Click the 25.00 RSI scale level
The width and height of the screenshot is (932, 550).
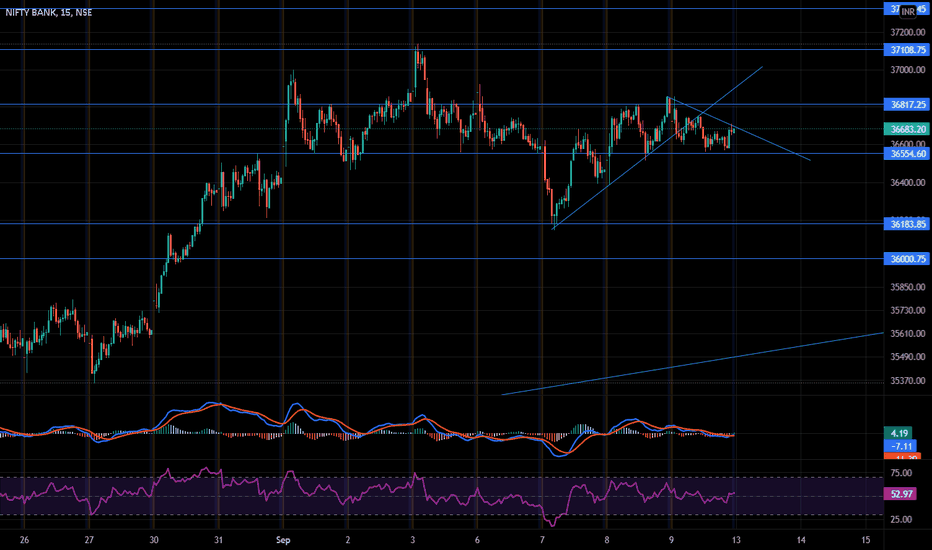tap(901, 520)
